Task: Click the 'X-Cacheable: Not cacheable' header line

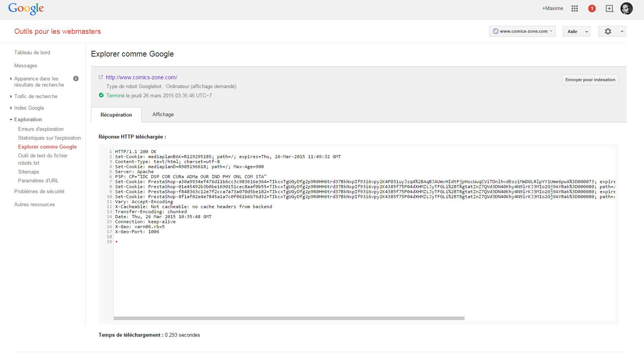Action: click(194, 207)
